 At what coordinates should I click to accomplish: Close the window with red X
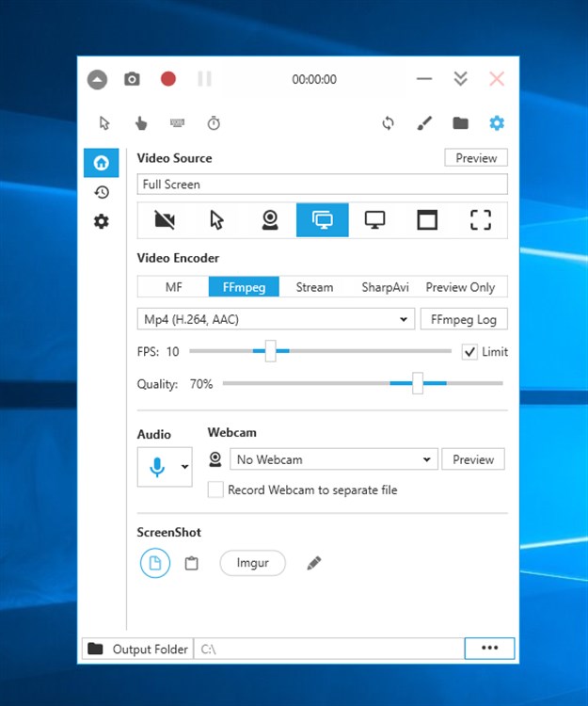(x=497, y=79)
